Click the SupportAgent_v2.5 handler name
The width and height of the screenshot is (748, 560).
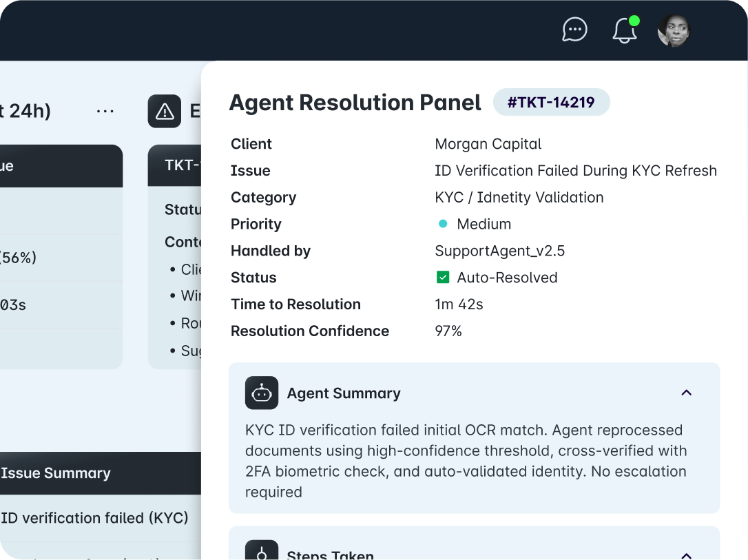click(500, 251)
